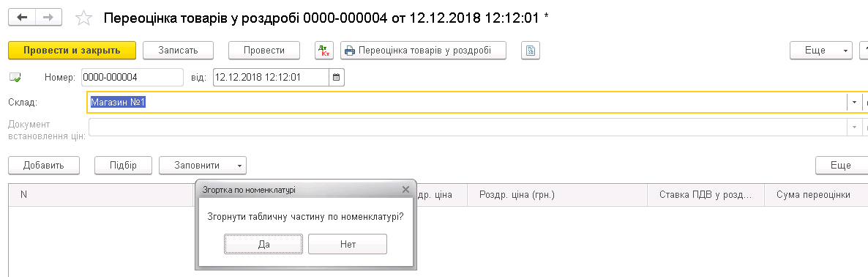This screenshot has height=277, width=868.
Task: Go forward with the right arrow
Action: point(48,17)
